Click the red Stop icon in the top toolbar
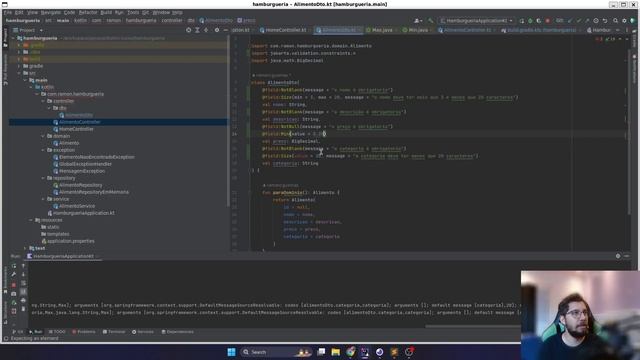This screenshot has width=640, height=360. pyautogui.click(x=548, y=20)
